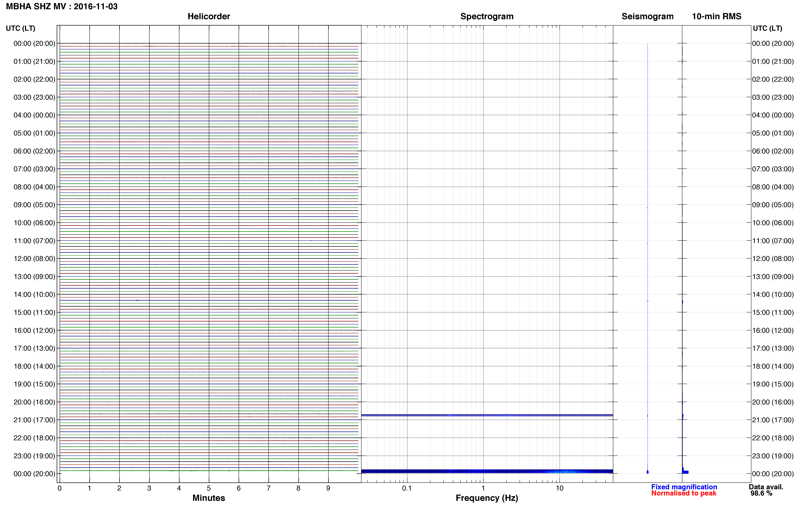Click left time label '19:00 (15:00)'
812x508 pixels.
[x=34, y=384]
